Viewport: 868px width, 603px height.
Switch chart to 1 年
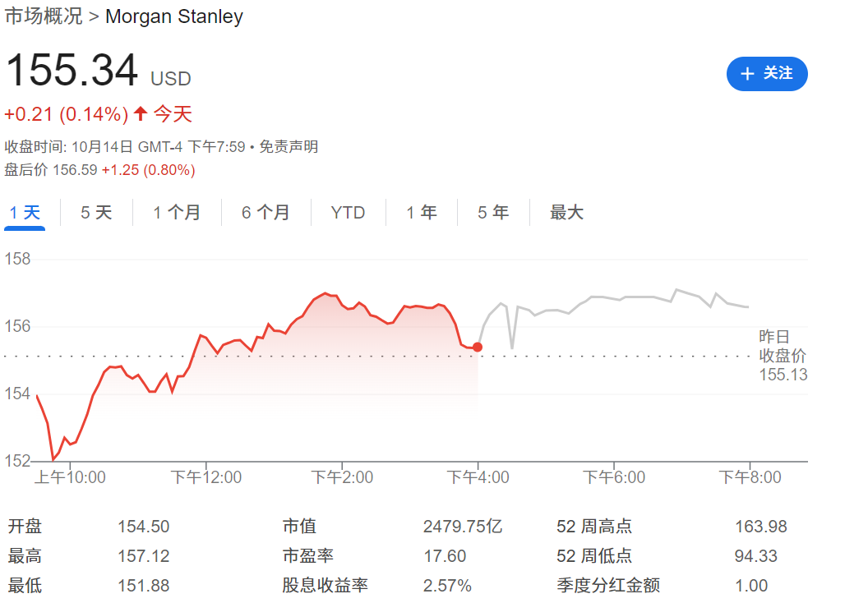421,213
